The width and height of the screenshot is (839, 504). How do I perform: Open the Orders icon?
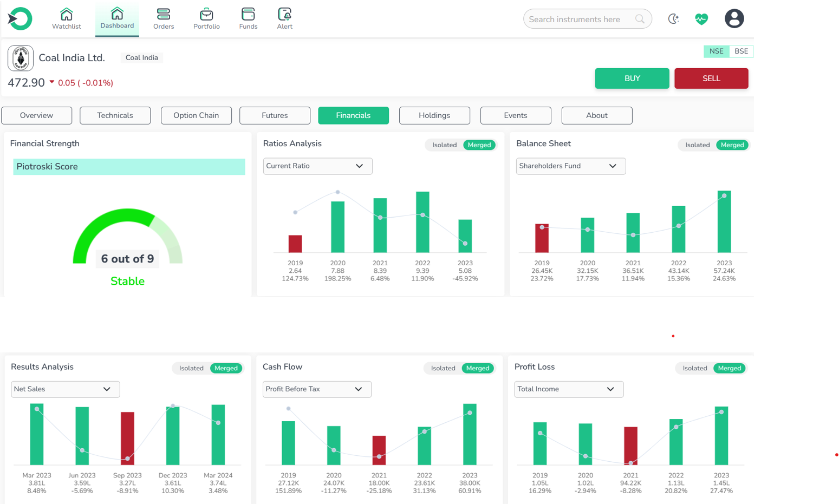click(164, 14)
